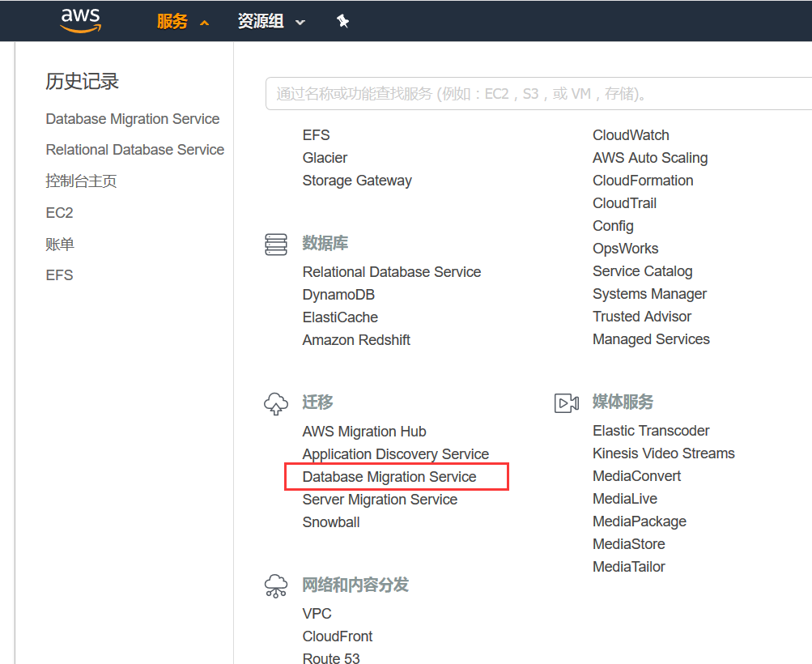812x664 pixels.
Task: Open EFS from history list
Action: [59, 275]
